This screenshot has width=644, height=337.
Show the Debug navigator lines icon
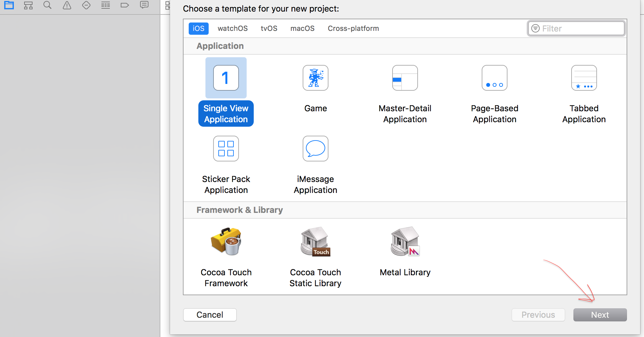(106, 5)
